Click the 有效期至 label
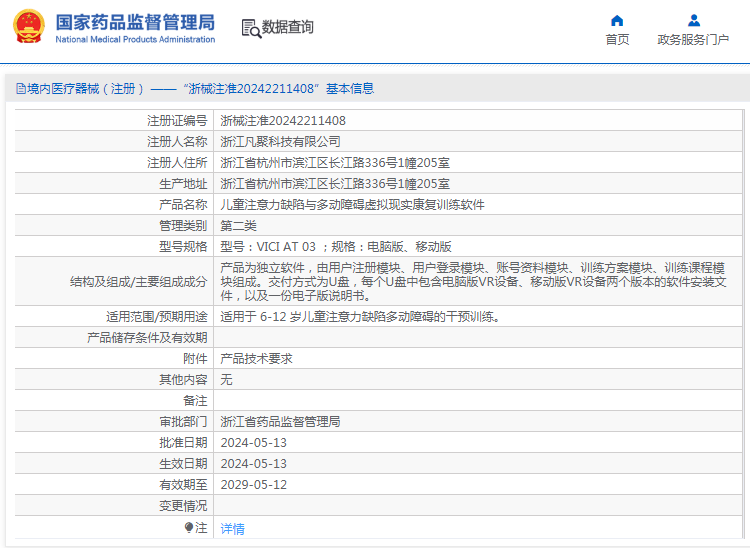This screenshot has height=548, width=750. pyautogui.click(x=183, y=485)
